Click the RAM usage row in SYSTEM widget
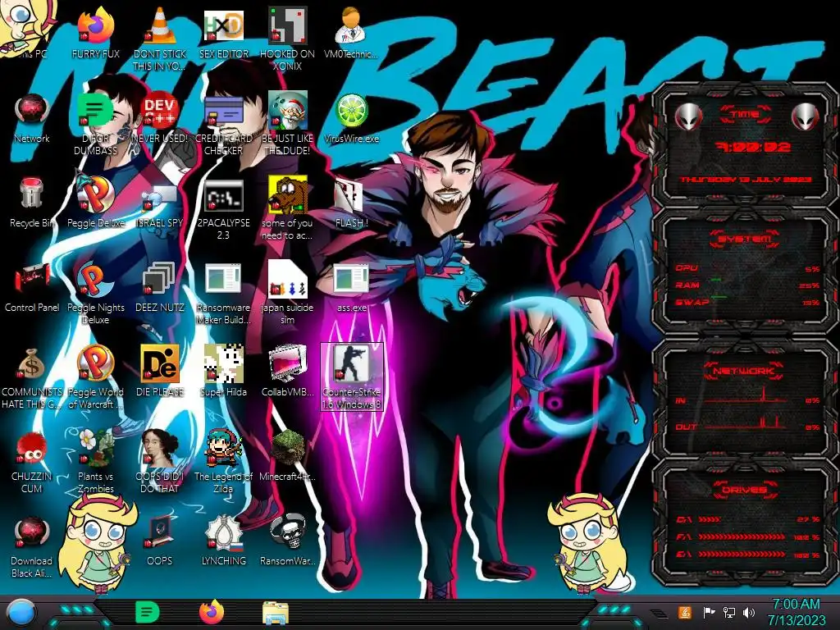The width and height of the screenshot is (840, 630). coord(746,285)
